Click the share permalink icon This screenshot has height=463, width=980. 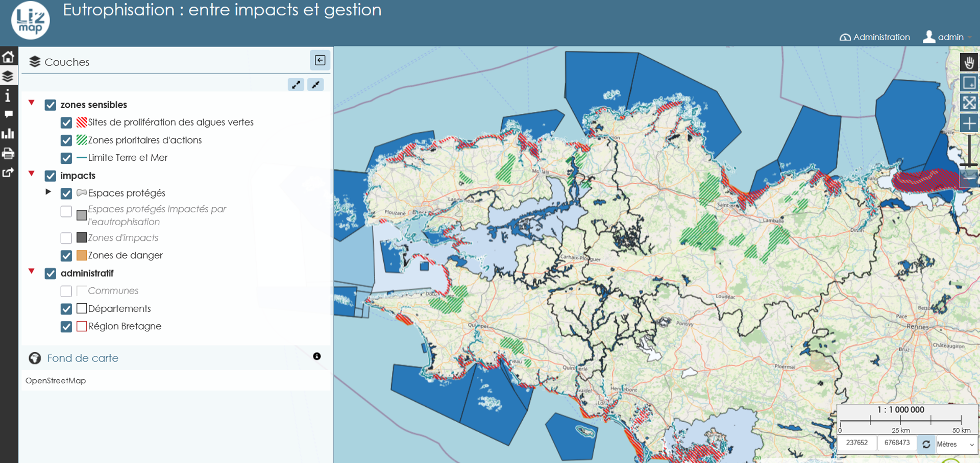pyautogui.click(x=8, y=173)
